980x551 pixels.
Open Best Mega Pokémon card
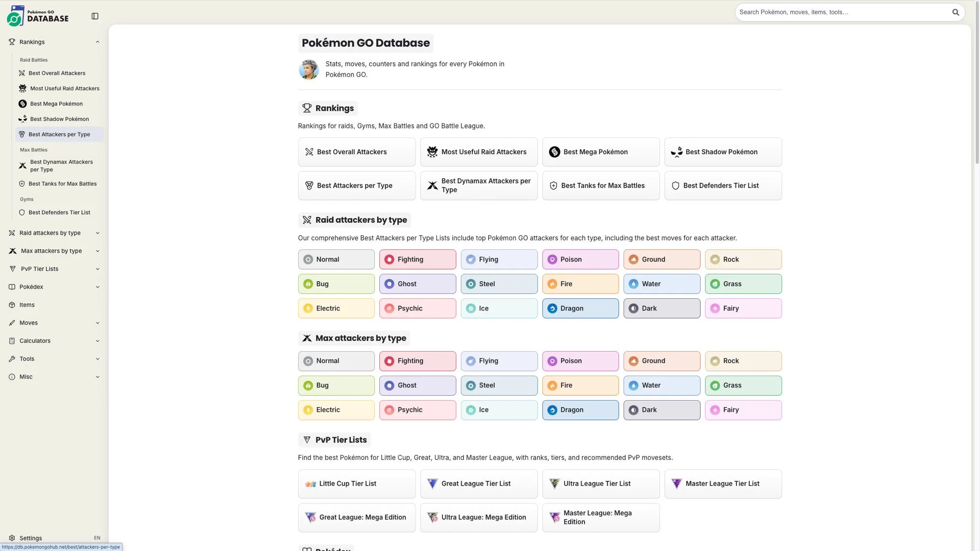(x=601, y=152)
